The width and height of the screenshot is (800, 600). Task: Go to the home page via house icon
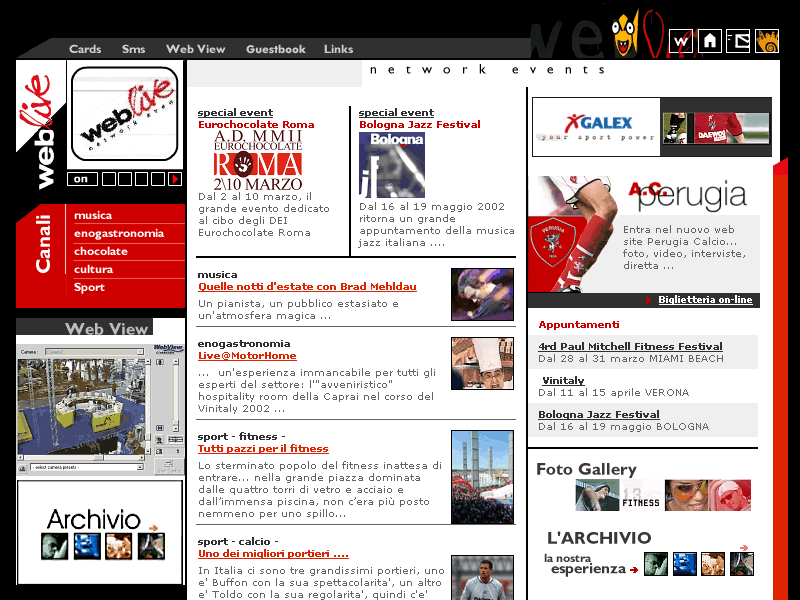point(710,41)
